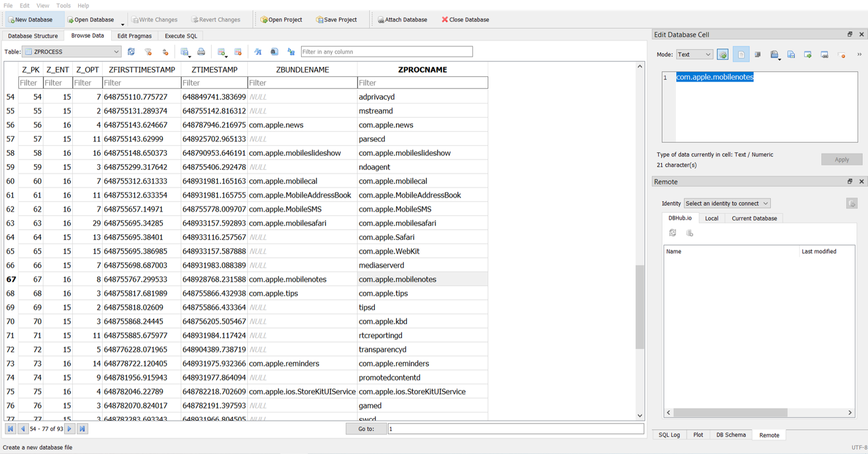The height and width of the screenshot is (454, 868).
Task: Open the Tools menu
Action: tap(63, 5)
